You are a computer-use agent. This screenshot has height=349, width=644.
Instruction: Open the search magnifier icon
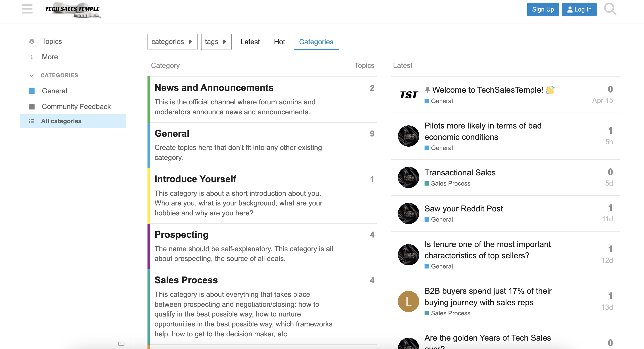610,9
